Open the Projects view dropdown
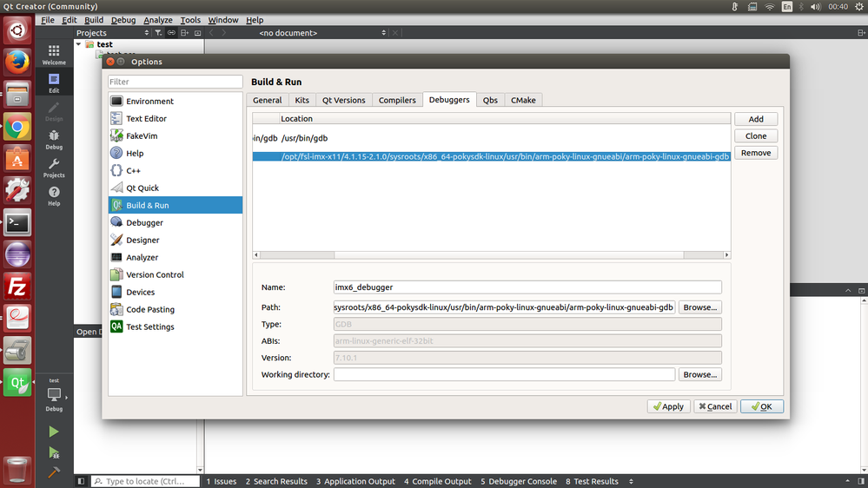868x488 pixels. coord(112,33)
